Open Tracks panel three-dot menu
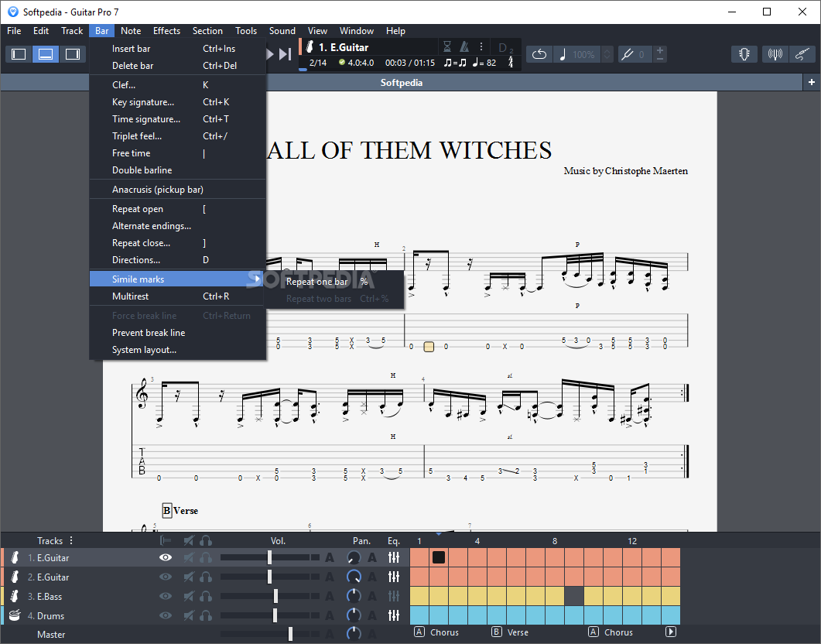 point(71,540)
